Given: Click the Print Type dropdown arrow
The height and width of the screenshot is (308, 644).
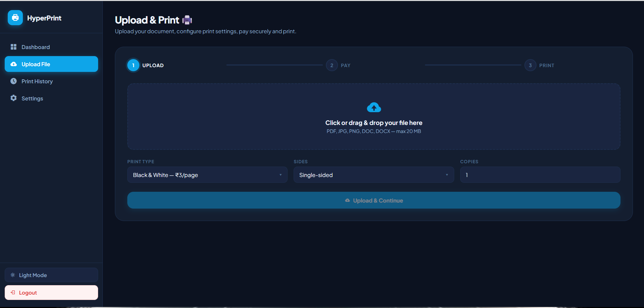Looking at the screenshot, I should 281,175.
